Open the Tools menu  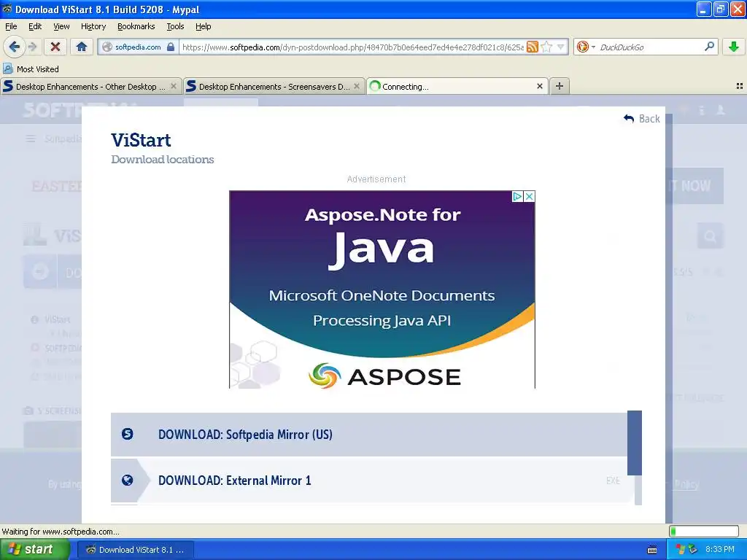(x=175, y=26)
